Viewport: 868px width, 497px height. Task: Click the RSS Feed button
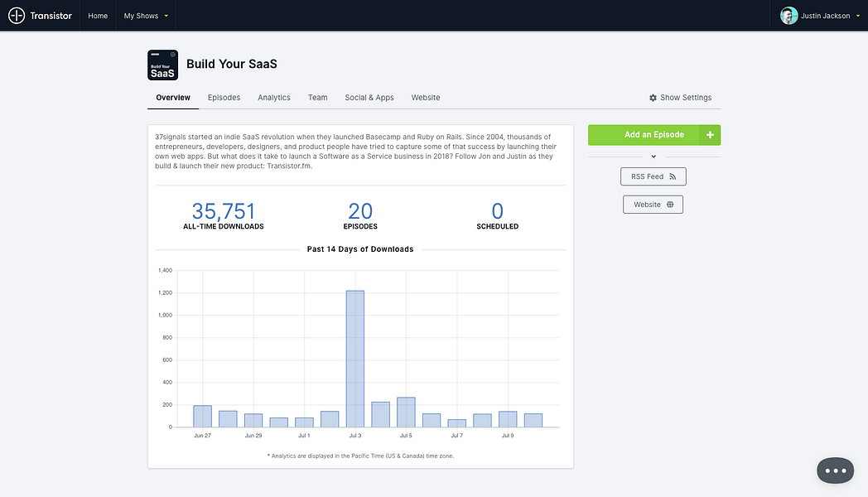653,176
